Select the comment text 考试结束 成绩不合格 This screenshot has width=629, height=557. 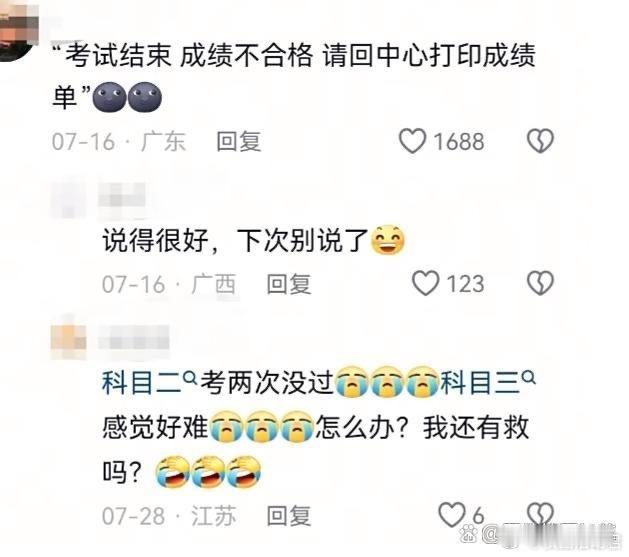tap(189, 55)
